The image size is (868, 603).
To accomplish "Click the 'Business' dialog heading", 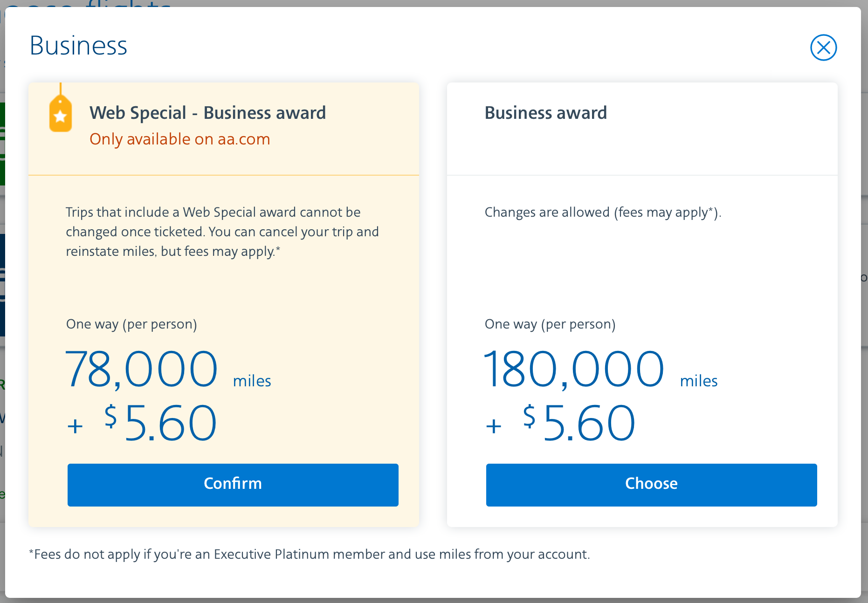I will tap(78, 46).
